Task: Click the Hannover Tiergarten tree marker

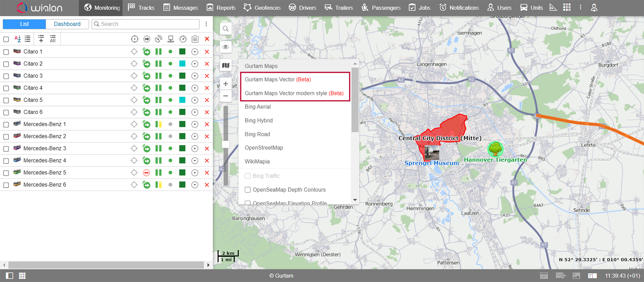Action: pos(495,149)
